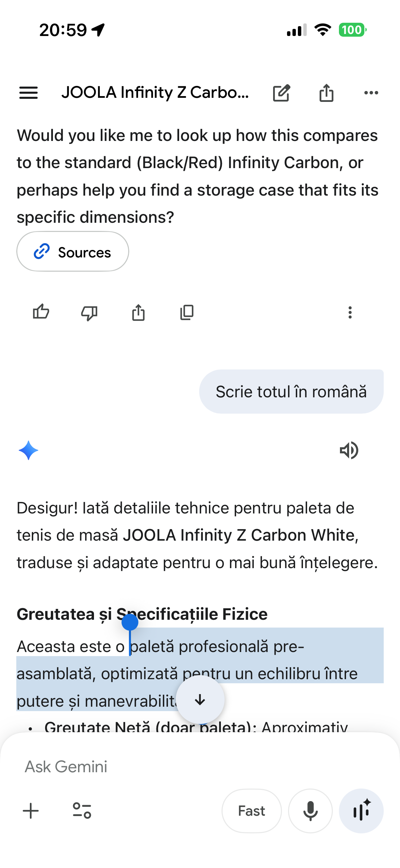Open the Fast model selector

tap(251, 811)
